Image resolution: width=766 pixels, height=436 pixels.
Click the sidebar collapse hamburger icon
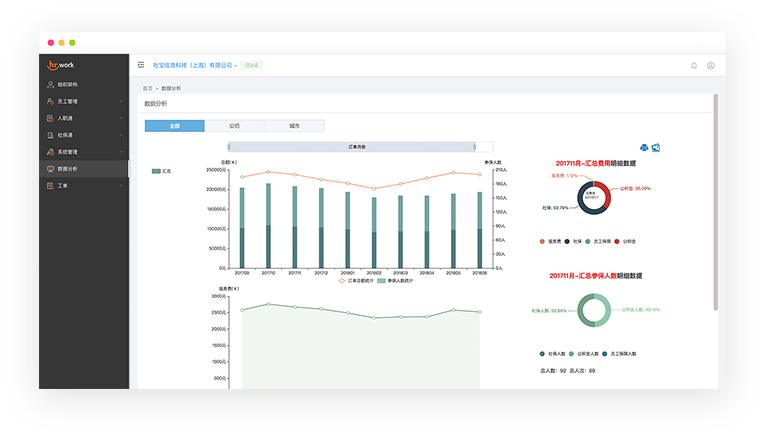(140, 65)
